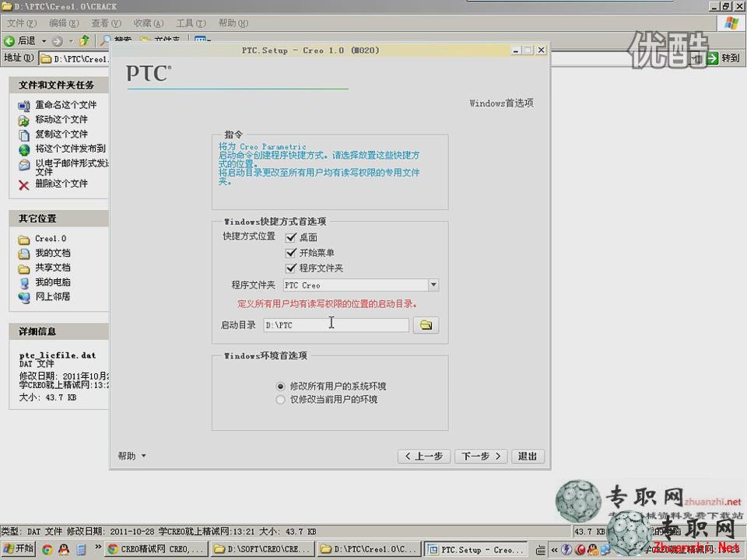Viewport: 747px width, 560px height.
Task: Open 我的文档 in 其它位置
Action: pyautogui.click(x=53, y=253)
